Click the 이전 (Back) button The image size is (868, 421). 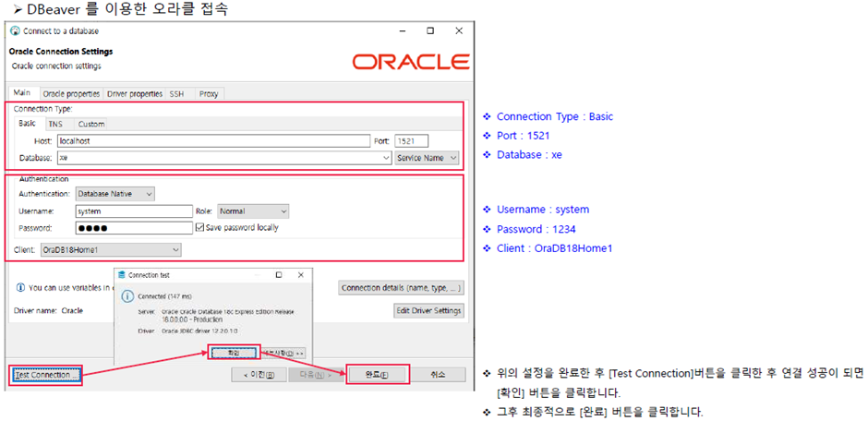[259, 375]
